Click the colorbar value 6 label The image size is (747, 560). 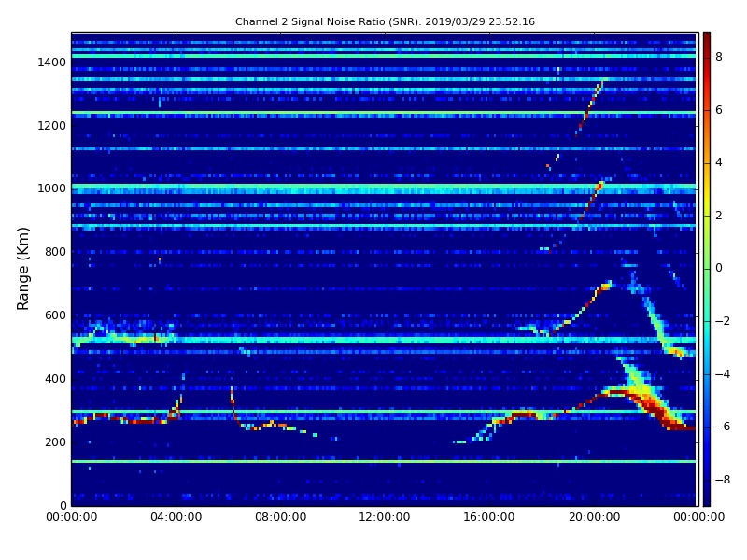click(719, 110)
